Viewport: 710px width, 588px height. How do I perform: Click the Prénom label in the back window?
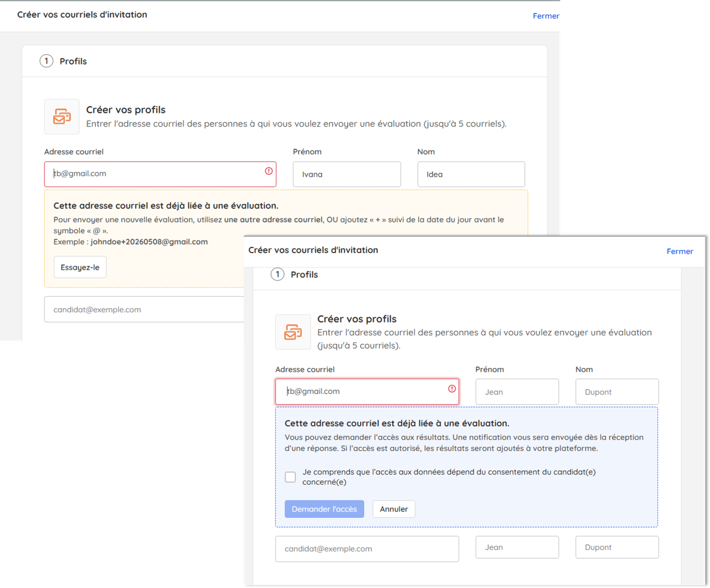click(307, 152)
